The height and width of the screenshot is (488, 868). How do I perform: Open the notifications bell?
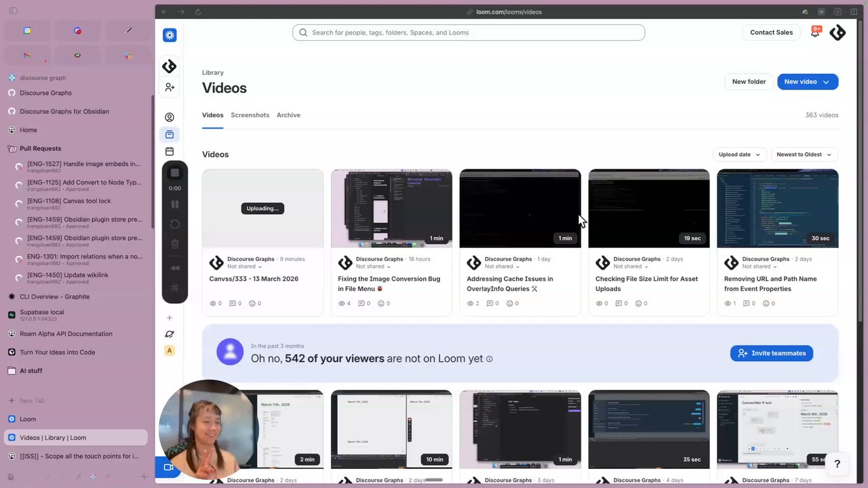(x=815, y=32)
